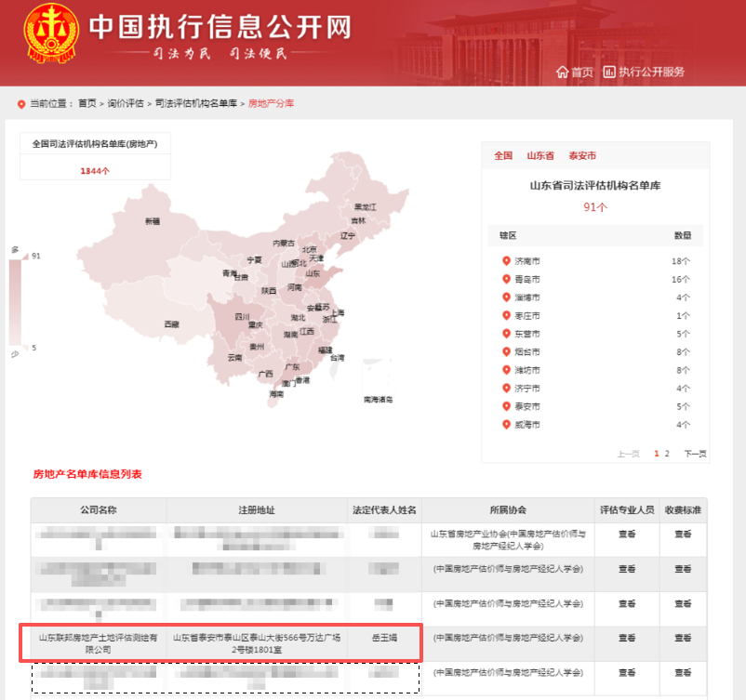746x700 pixels.
Task: Go to 首页 in the breadcrumb
Action: tap(87, 104)
